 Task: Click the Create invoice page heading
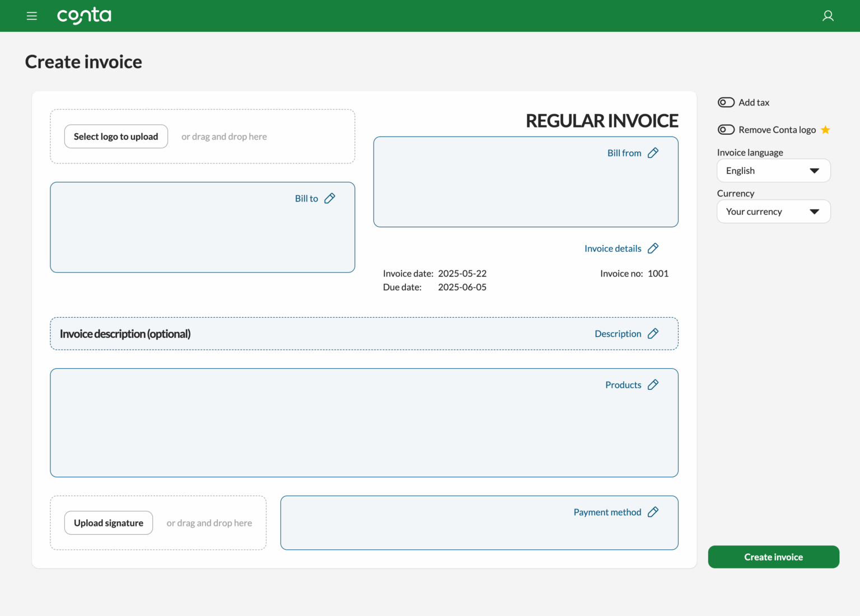point(83,61)
